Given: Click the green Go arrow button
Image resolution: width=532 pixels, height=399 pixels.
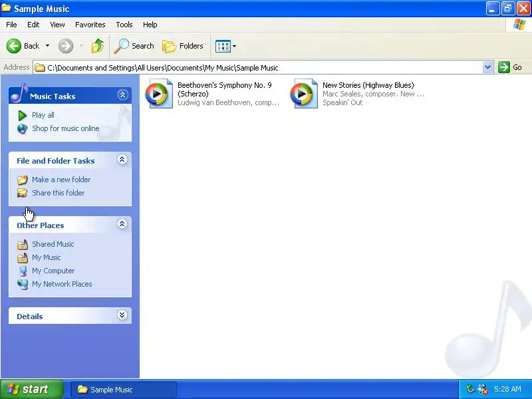Looking at the screenshot, I should [504, 67].
